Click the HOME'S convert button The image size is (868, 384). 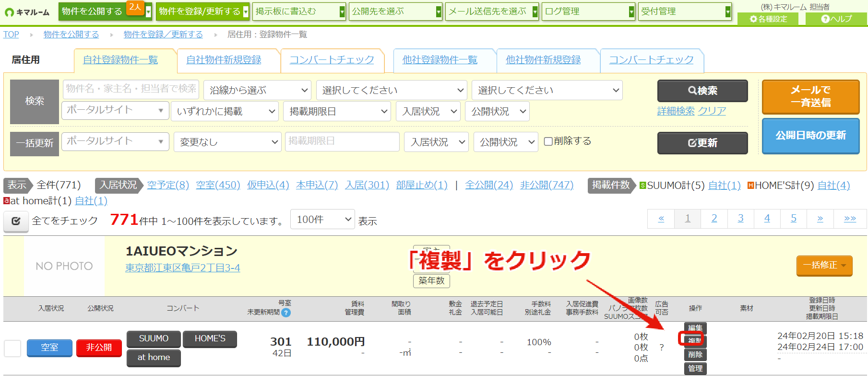pos(210,339)
